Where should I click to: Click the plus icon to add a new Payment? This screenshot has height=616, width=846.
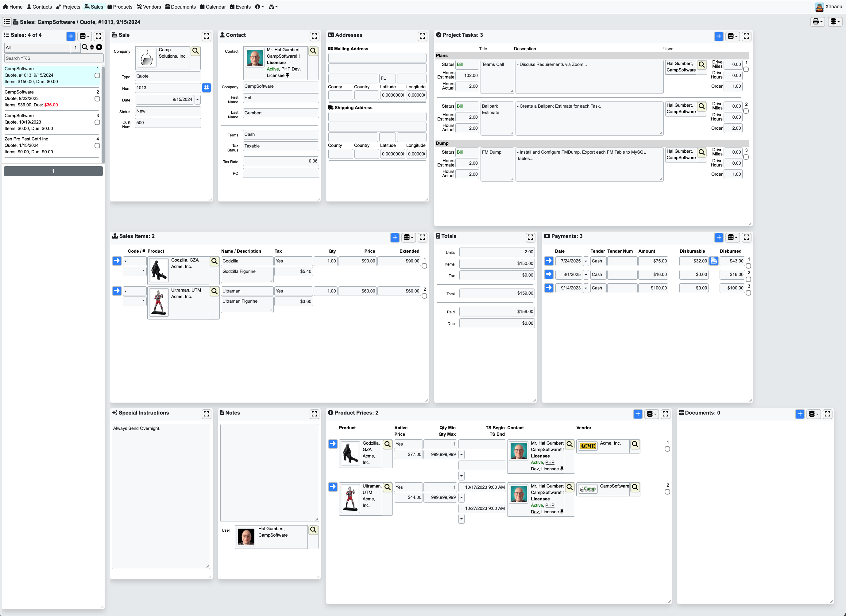[x=719, y=237]
